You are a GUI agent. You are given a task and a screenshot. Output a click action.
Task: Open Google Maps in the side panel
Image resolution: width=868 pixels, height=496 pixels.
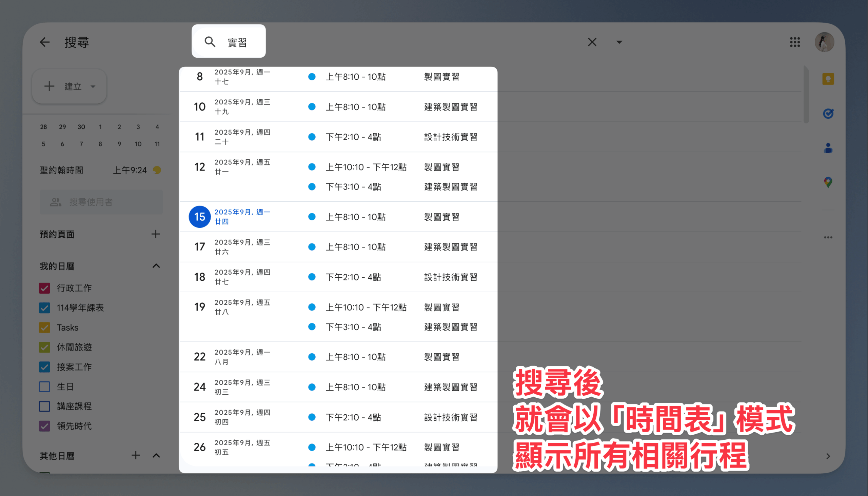click(x=828, y=183)
